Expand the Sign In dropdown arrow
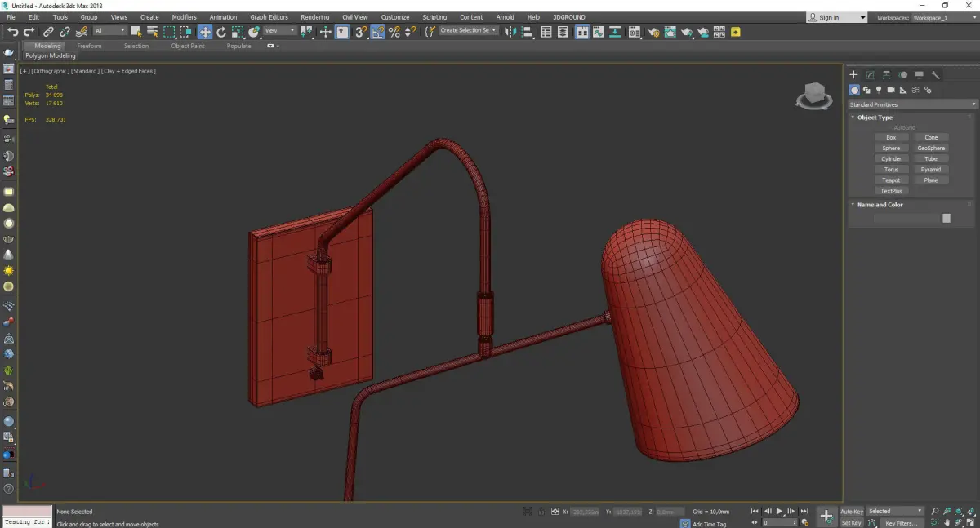The image size is (980, 528). 862,17
